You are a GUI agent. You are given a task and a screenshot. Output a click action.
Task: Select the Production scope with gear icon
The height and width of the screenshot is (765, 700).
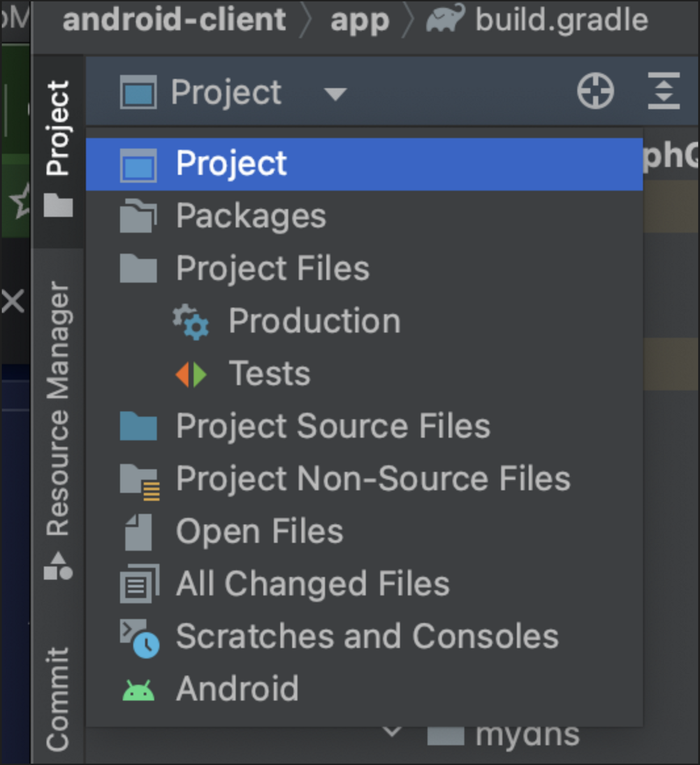coord(314,321)
